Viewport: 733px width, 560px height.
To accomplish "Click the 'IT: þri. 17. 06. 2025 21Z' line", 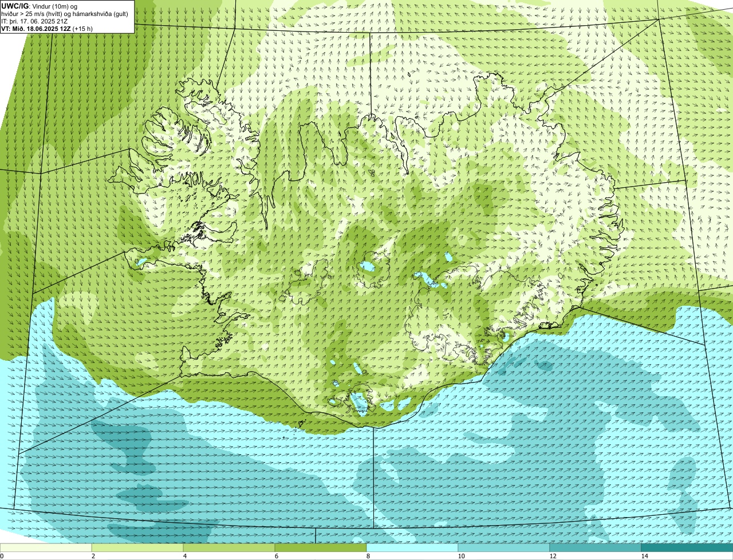I will click(34, 21).
